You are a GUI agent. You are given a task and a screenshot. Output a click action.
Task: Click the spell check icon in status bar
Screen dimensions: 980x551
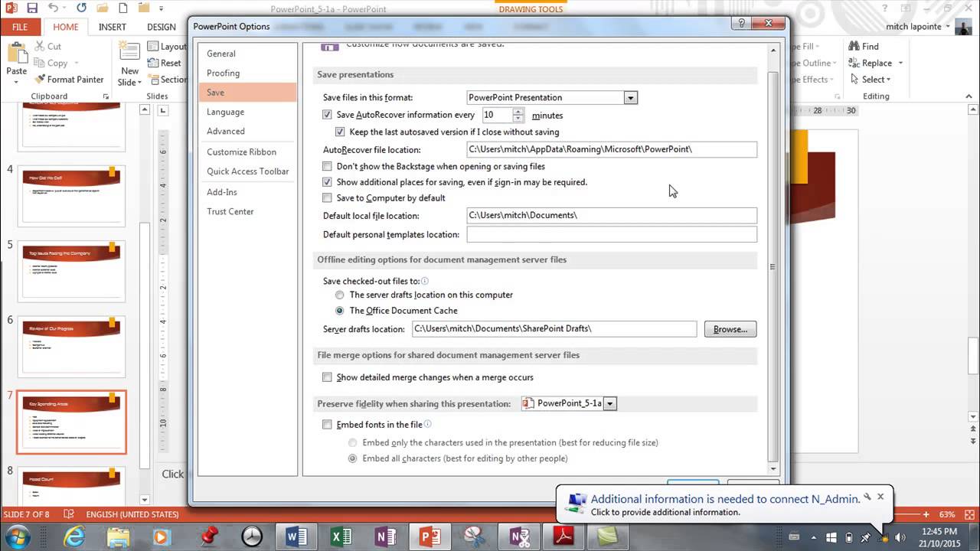[69, 514]
